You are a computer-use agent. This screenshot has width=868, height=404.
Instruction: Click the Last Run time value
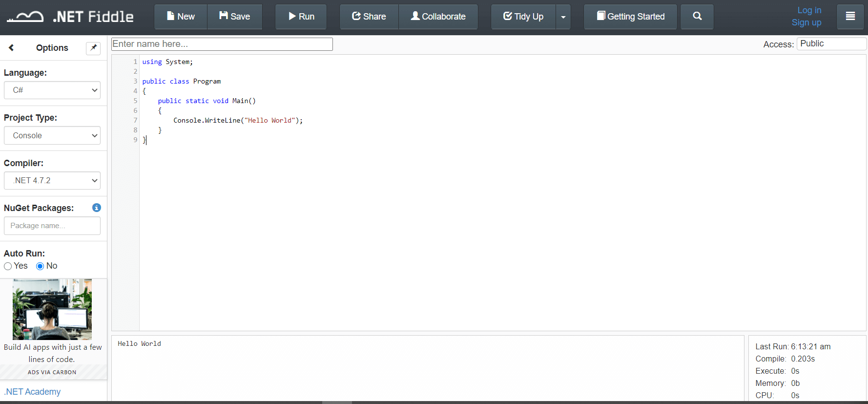(x=811, y=347)
